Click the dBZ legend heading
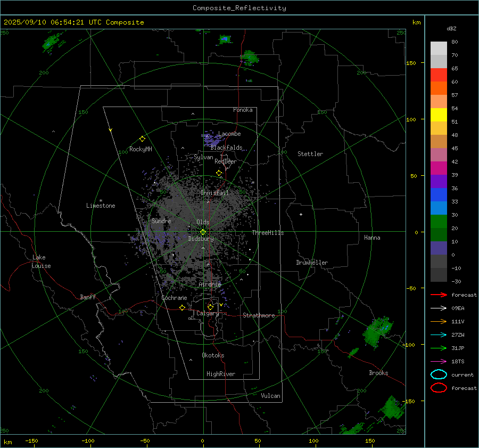Screen dimensions: 479x448 451,28
